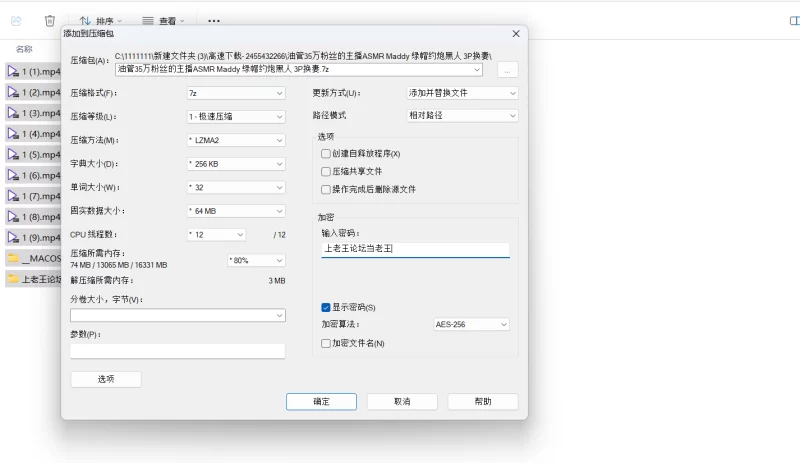The image size is (800, 463).
Task: Click the 确定 OK button
Action: click(321, 402)
